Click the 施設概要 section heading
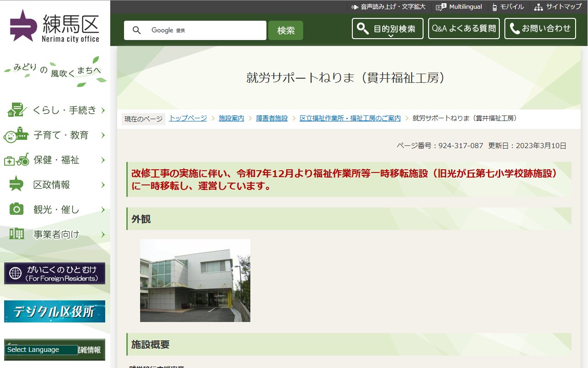588x368 pixels. (349, 344)
